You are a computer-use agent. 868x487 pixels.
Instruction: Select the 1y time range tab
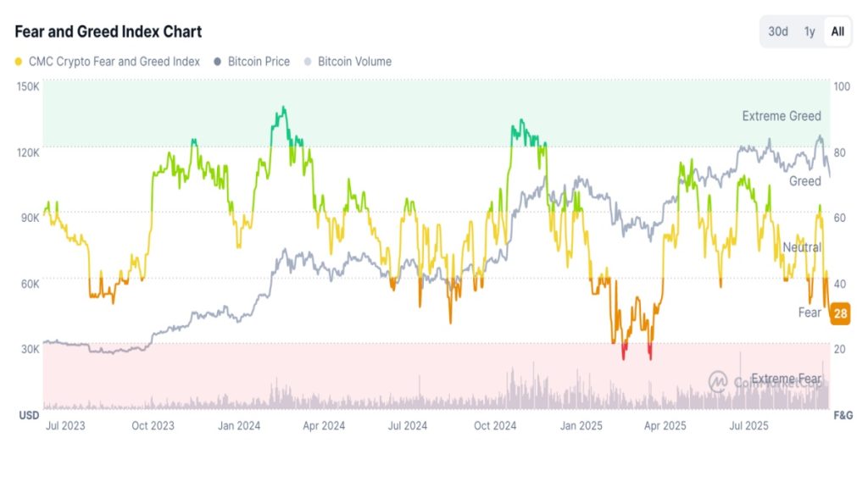pyautogui.click(x=810, y=32)
